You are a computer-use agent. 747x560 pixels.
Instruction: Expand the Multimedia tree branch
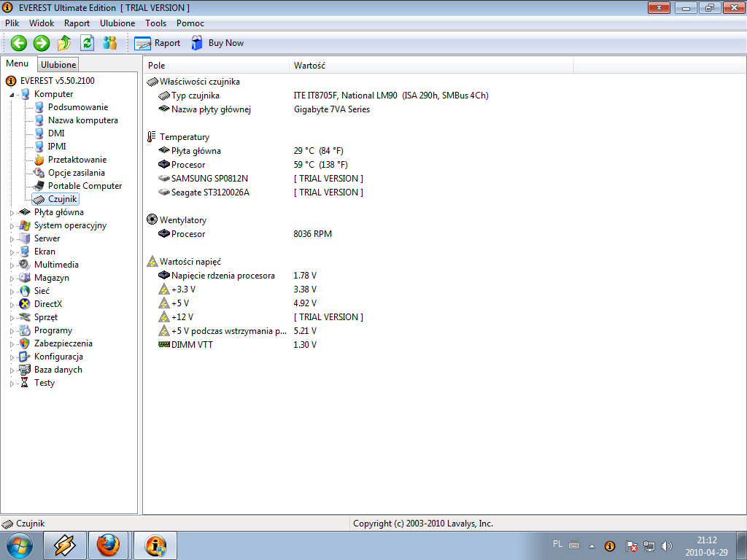point(12,265)
